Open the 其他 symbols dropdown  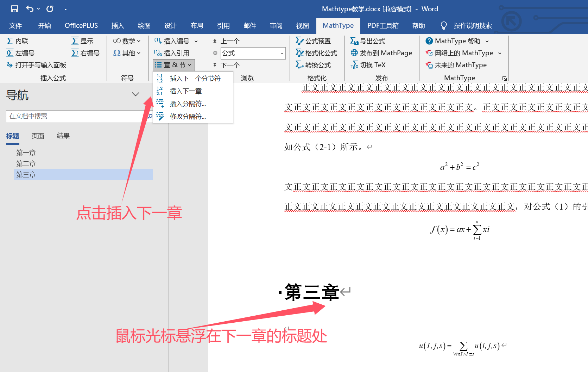127,53
